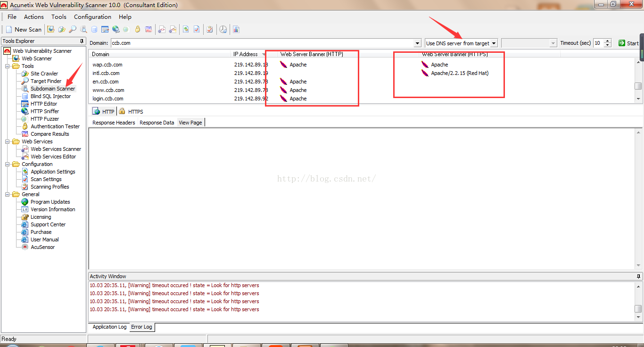The image size is (644, 347).
Task: Open Blind SQL Injector tree item
Action: [51, 96]
